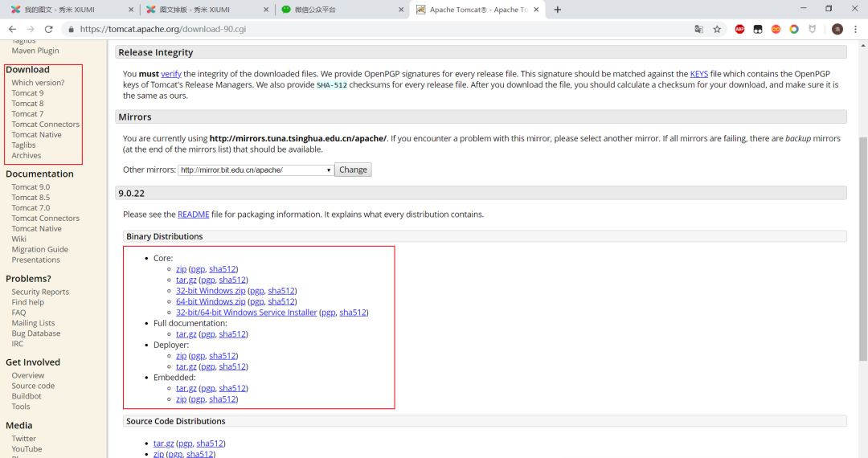Download the Embedded zip
Screen dimensions: 868x458
click(x=181, y=399)
